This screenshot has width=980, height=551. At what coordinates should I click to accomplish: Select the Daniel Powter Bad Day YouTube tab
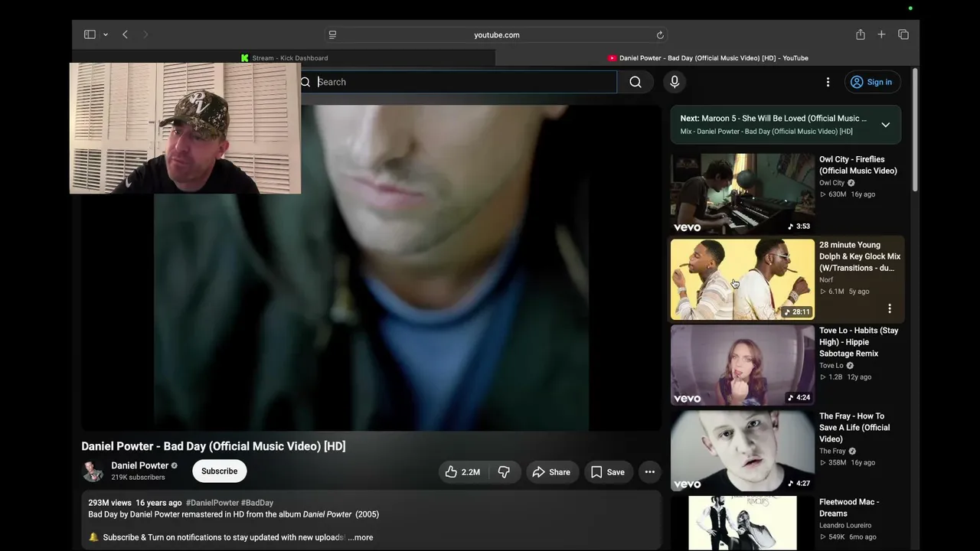click(707, 58)
